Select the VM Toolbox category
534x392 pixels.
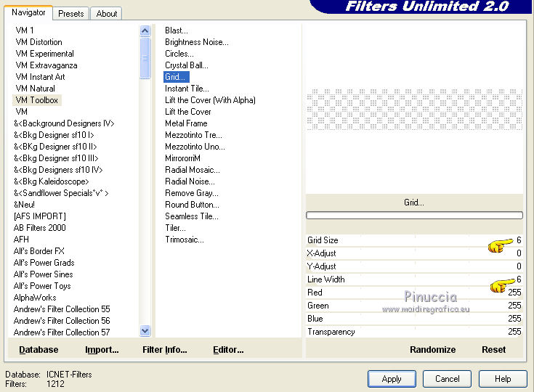click(x=37, y=100)
